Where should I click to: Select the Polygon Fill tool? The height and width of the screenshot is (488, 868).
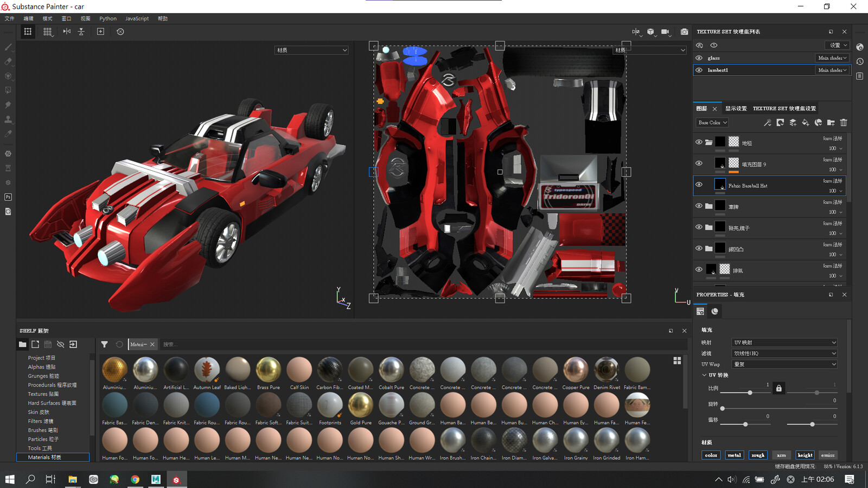click(x=8, y=91)
